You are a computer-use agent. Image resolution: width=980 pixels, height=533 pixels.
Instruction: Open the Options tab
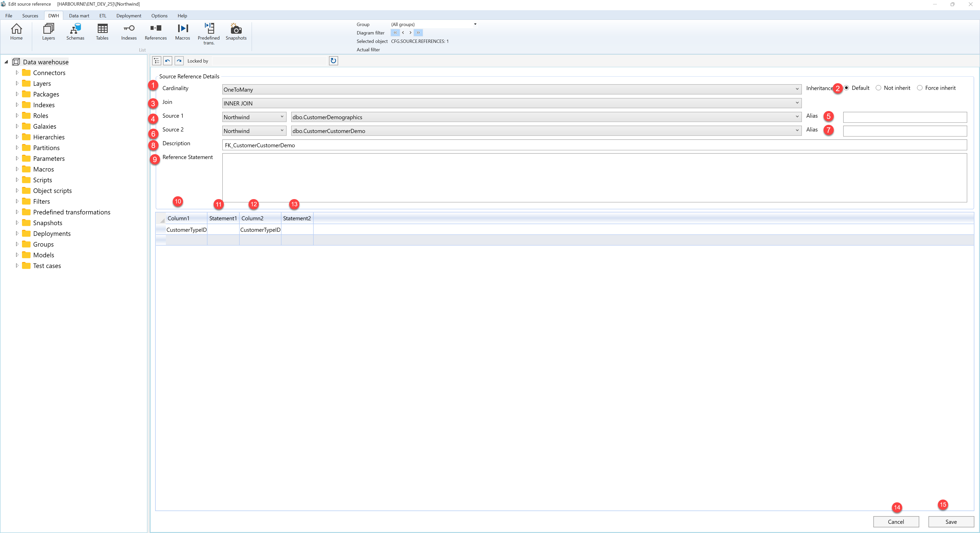coord(160,16)
